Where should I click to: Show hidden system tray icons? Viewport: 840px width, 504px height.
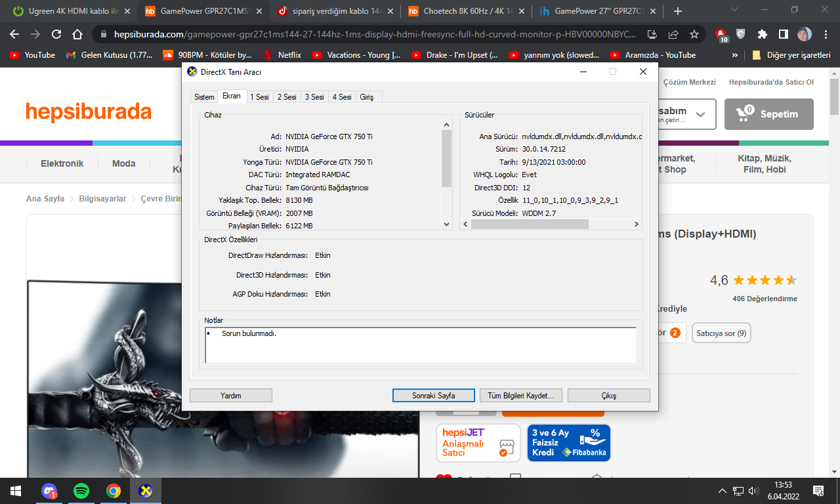[x=723, y=491]
